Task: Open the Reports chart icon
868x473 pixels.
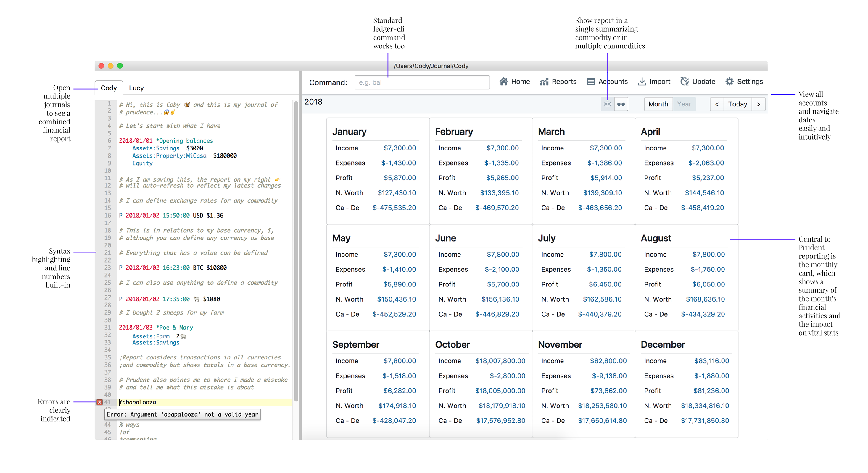Action: coord(544,82)
